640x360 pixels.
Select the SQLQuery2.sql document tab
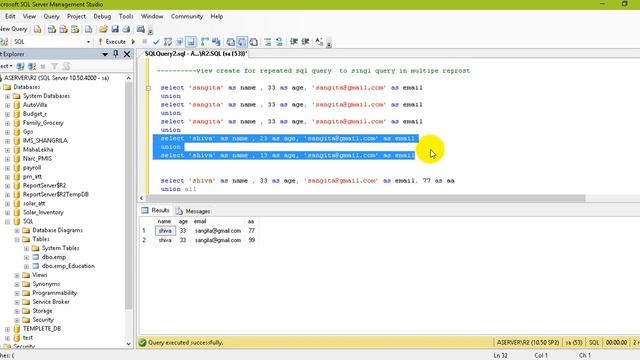pos(195,54)
